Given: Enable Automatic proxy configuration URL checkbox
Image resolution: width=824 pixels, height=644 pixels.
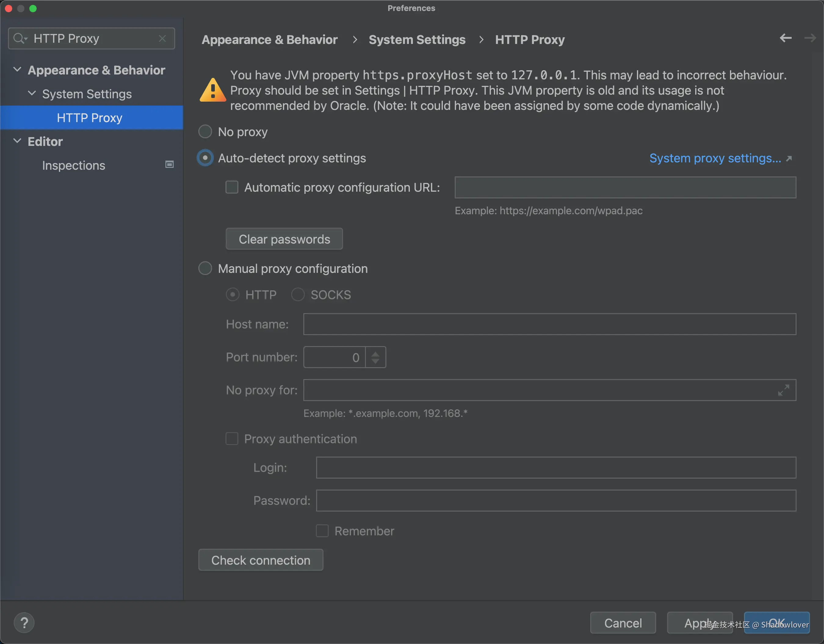Looking at the screenshot, I should coord(232,187).
